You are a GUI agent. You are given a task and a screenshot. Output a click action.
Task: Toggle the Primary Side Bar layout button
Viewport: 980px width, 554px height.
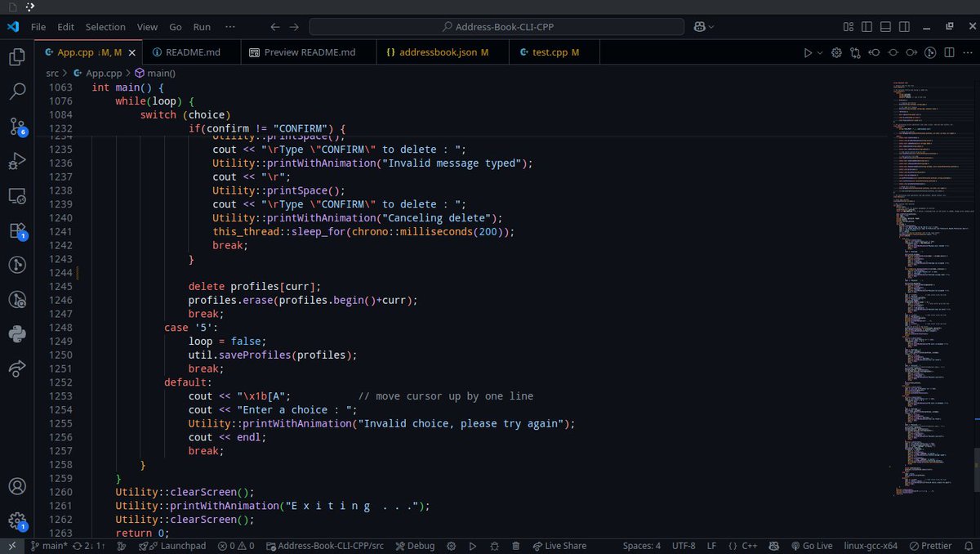click(x=867, y=26)
